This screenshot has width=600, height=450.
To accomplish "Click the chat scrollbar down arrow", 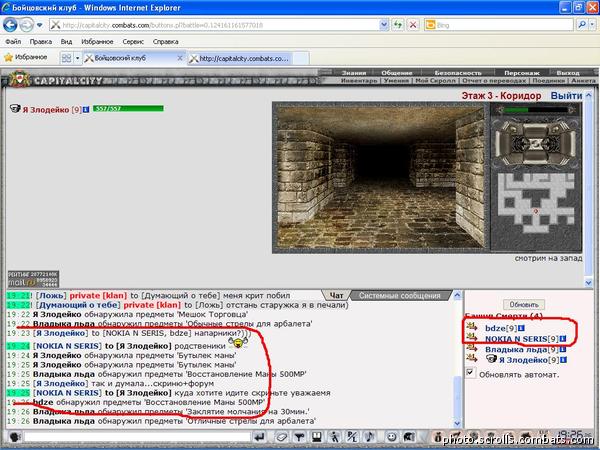I will [457, 423].
